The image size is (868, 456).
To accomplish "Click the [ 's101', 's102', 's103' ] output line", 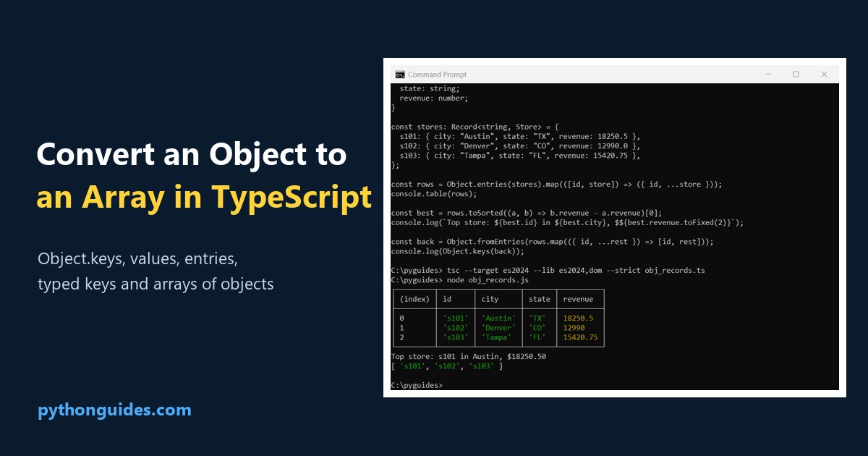I will tap(447, 366).
